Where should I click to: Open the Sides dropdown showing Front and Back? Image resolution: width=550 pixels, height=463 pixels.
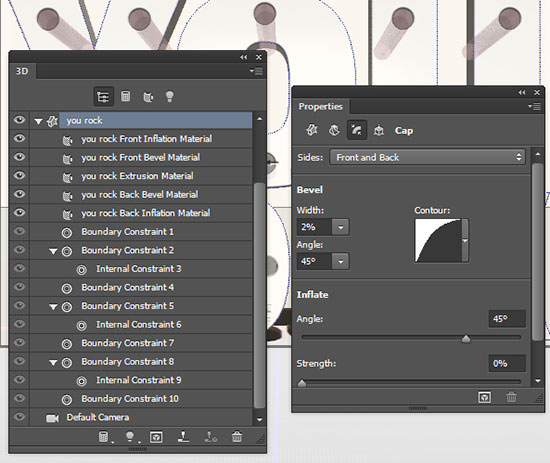pos(427,157)
